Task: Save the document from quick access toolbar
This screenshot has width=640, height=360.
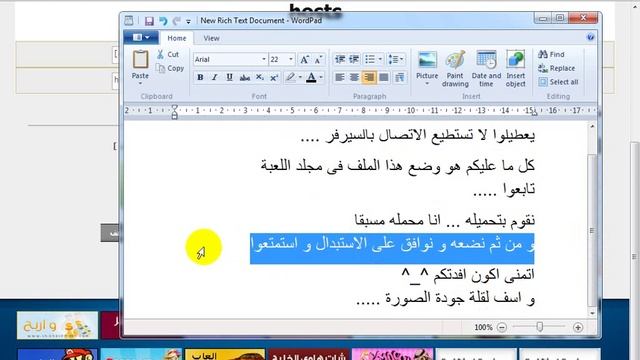Action: click(x=149, y=21)
